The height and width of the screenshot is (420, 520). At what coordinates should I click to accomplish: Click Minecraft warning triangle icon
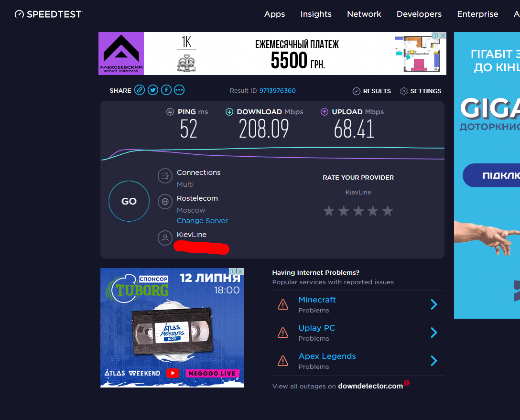pyautogui.click(x=283, y=304)
